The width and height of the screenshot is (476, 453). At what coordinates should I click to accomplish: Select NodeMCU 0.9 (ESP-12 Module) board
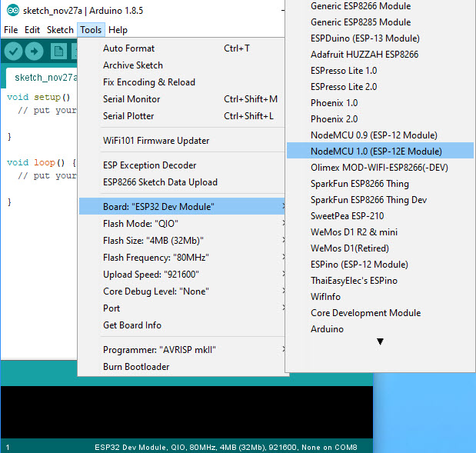(380, 135)
